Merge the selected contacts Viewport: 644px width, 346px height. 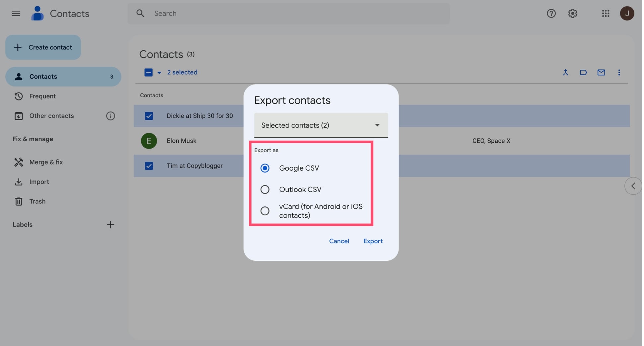click(x=565, y=72)
